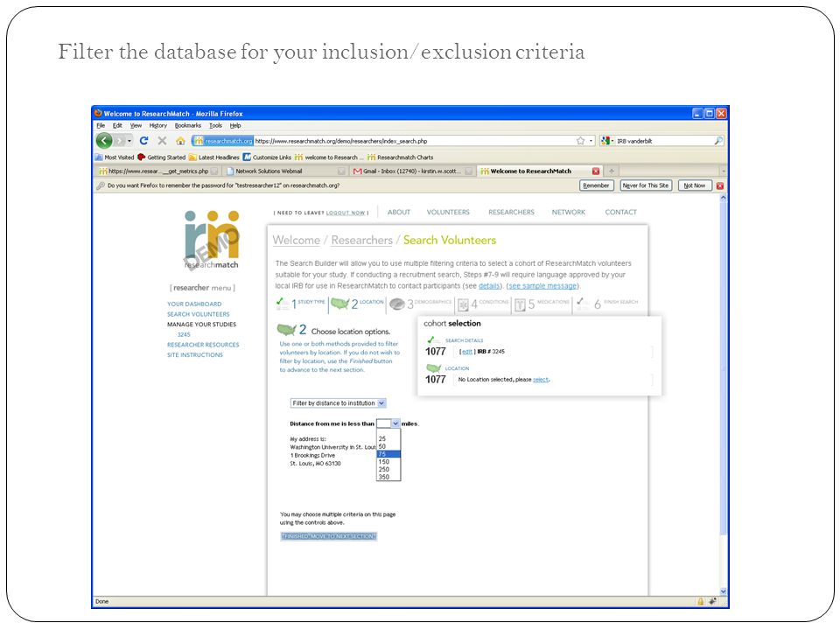The image size is (840, 630).
Task: Click the password key icon in notification bar
Action: click(x=100, y=185)
